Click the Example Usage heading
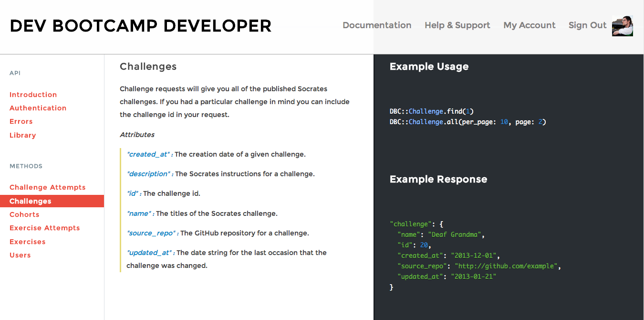This screenshot has width=644, height=320. pos(429,66)
